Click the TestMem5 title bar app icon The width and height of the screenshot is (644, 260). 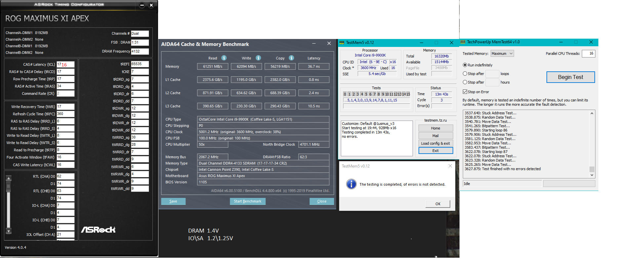tap(342, 43)
